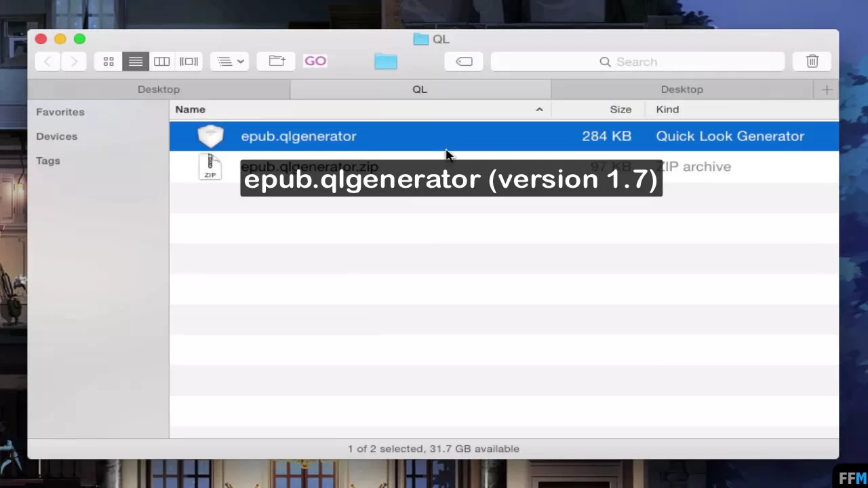868x488 pixels.
Task: Open the Arrange items dropdown
Action: tap(230, 62)
